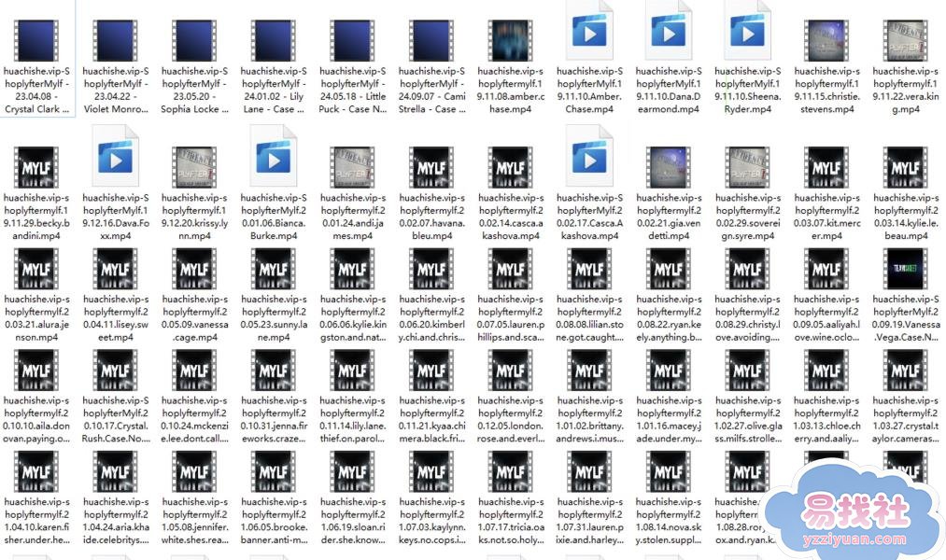Select the file name containing 20.12.05.london.rose

coord(511,419)
